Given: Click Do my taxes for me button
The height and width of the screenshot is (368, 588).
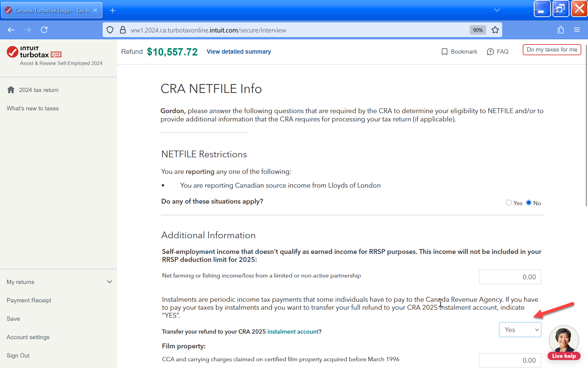Looking at the screenshot, I should click(x=552, y=50).
